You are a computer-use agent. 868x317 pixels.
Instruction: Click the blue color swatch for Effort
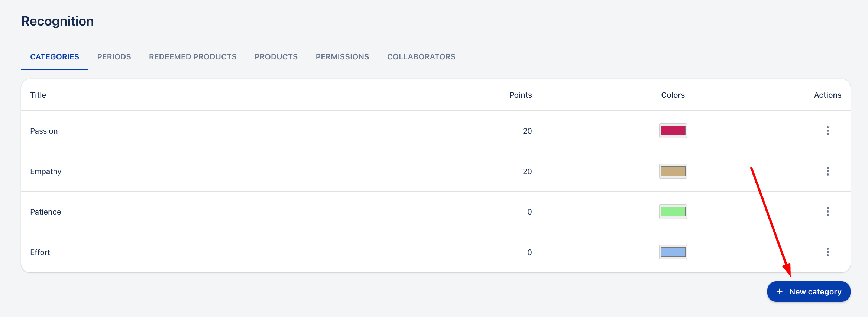673,252
